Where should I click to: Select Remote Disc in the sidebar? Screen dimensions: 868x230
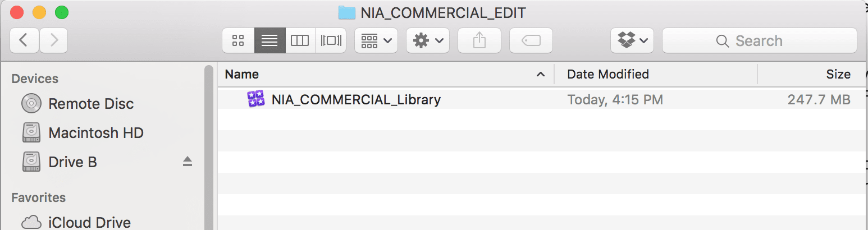coord(91,104)
